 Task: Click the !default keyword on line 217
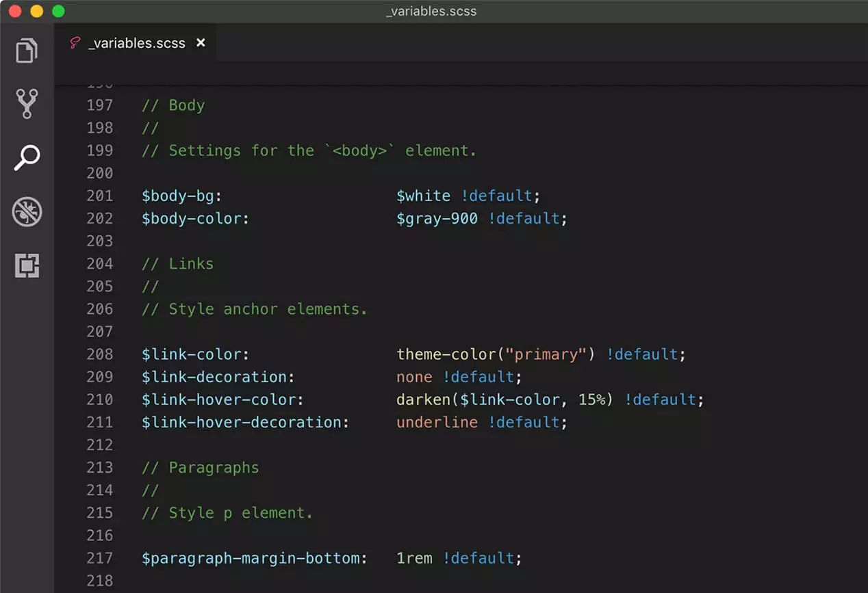(x=479, y=558)
